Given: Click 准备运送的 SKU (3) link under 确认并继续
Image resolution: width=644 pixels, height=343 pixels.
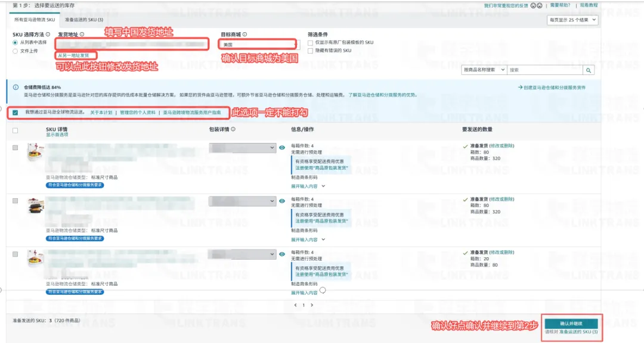Looking at the screenshot, I should 578,332.
